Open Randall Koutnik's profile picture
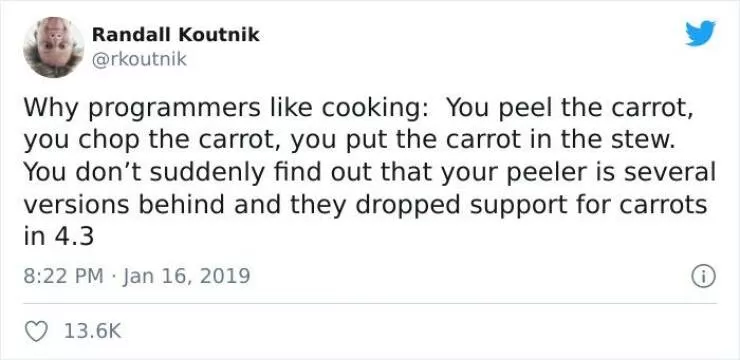 [x=53, y=47]
